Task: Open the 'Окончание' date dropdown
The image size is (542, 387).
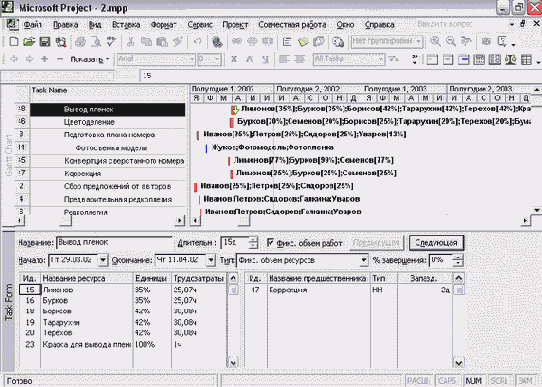Action: tap(211, 260)
